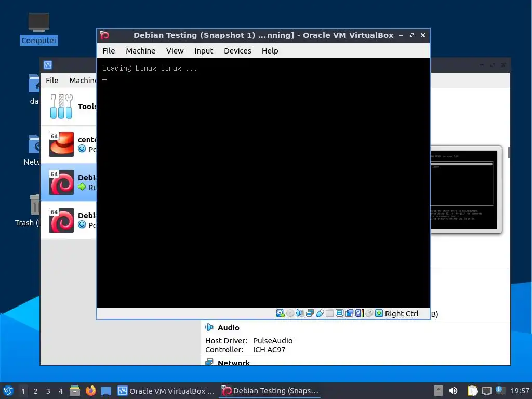Click the Network section header in details
532x399 pixels.
233,362
